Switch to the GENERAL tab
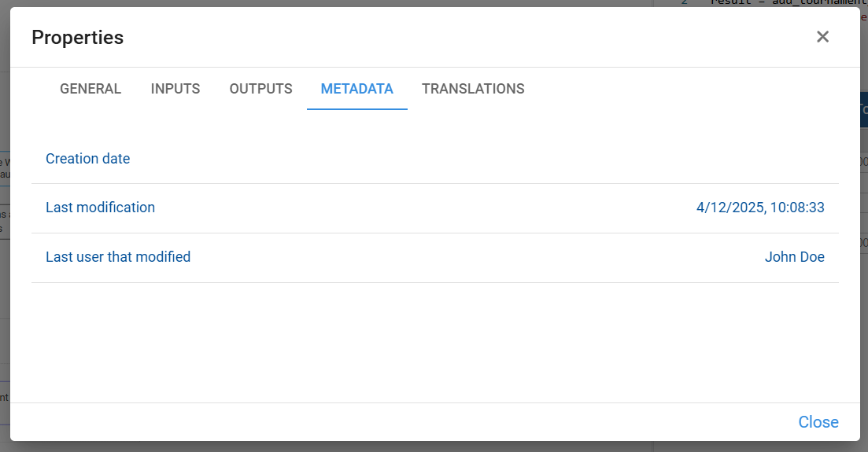This screenshot has width=868, height=452. [90, 89]
